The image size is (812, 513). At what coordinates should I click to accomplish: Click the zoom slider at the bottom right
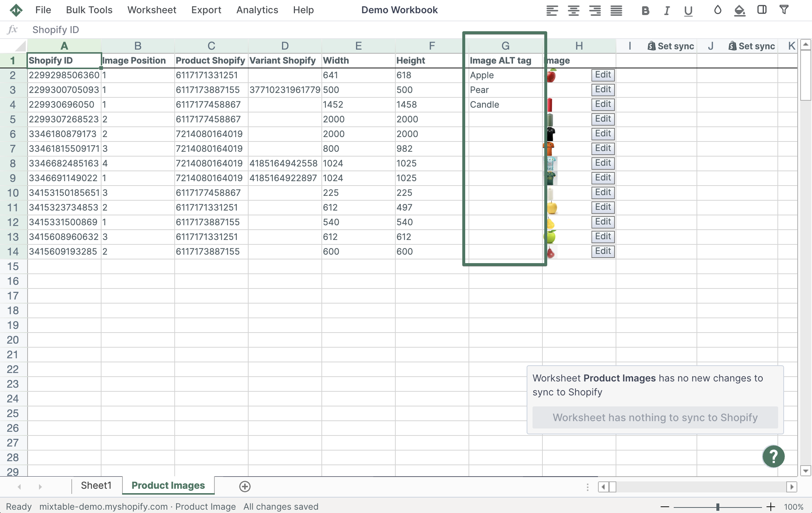click(718, 506)
